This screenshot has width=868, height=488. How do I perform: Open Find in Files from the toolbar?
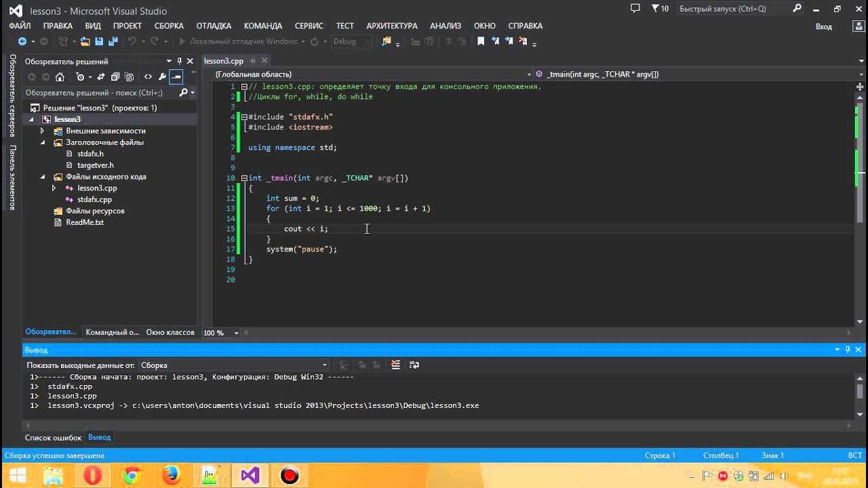[x=387, y=41]
